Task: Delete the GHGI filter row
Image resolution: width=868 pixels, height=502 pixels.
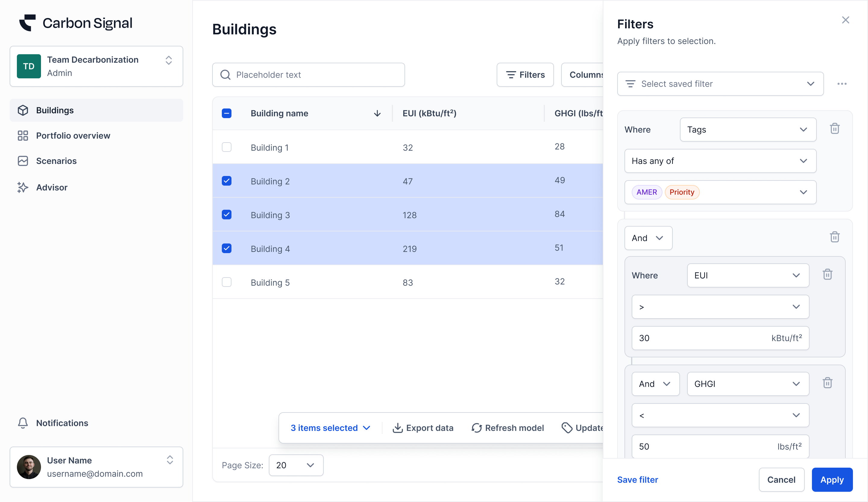Action: coord(827,383)
